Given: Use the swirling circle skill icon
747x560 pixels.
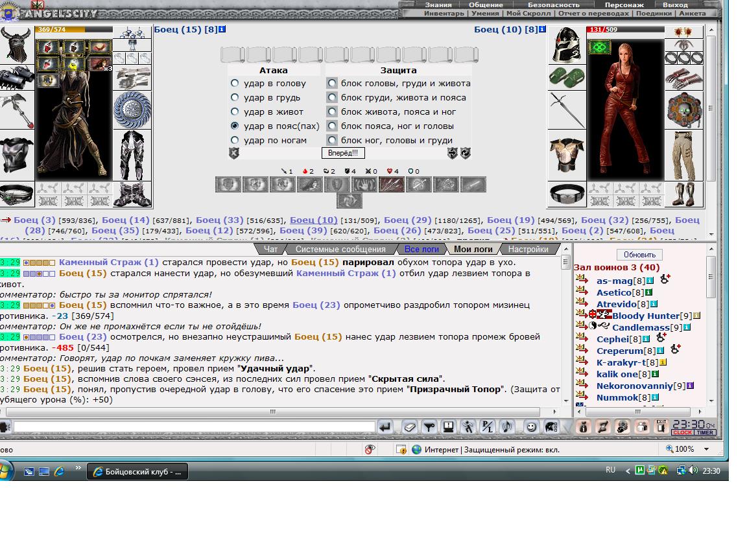Looking at the screenshot, I should coord(350,200).
